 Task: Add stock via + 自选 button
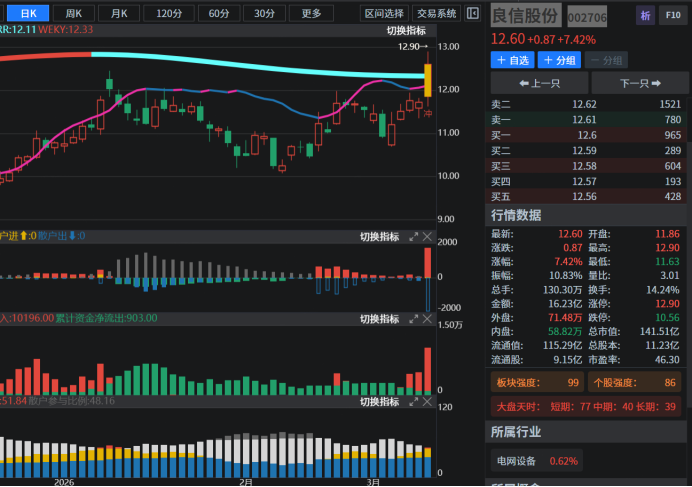pos(513,60)
